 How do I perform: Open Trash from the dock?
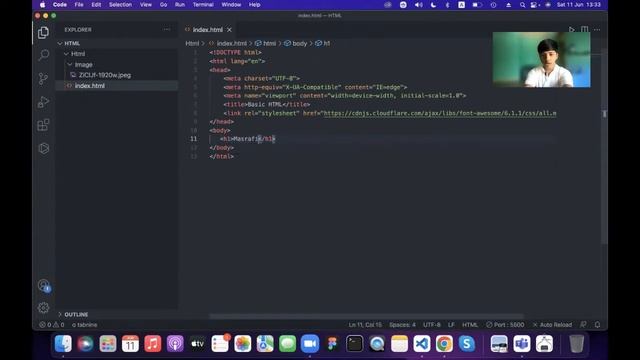pos(576,344)
